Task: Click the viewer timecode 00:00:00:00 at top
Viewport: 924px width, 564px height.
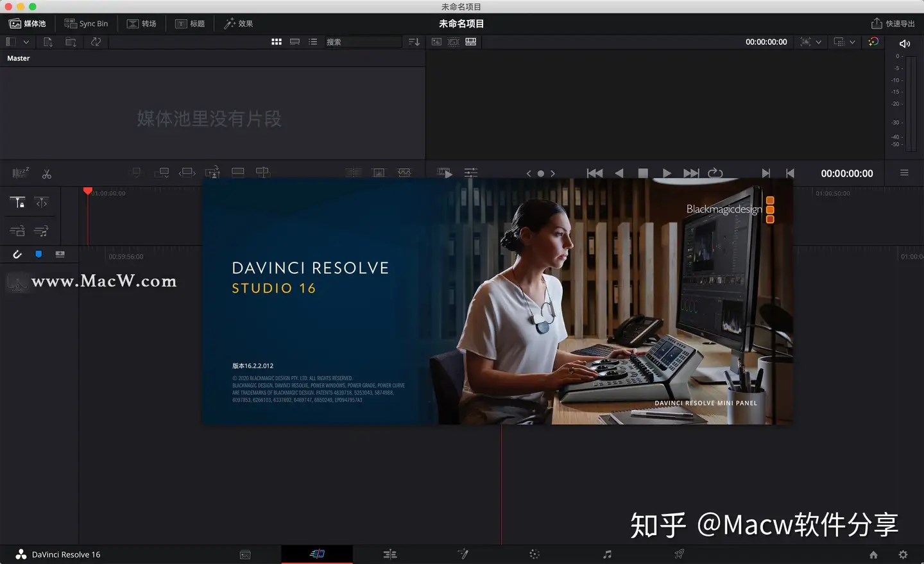Action: pyautogui.click(x=766, y=42)
